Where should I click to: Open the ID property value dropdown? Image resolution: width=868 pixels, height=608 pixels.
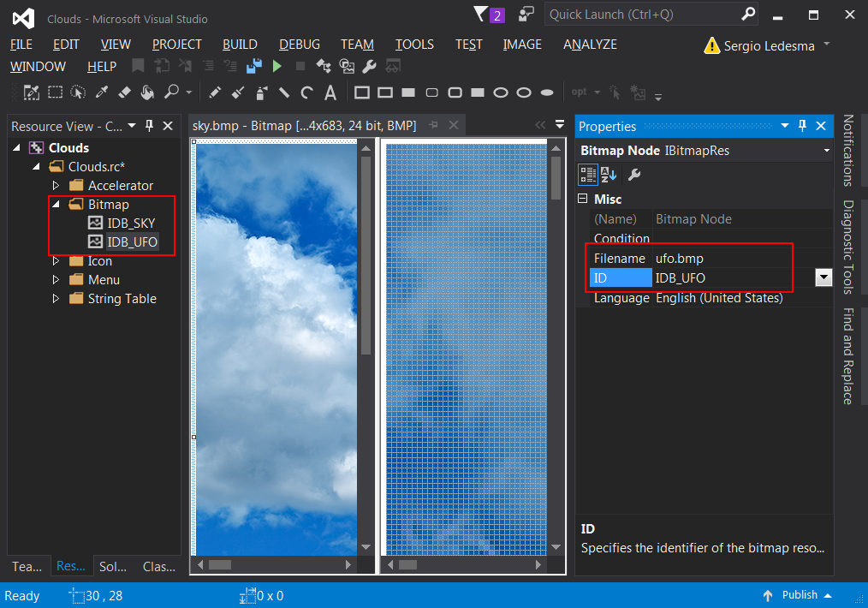point(823,277)
